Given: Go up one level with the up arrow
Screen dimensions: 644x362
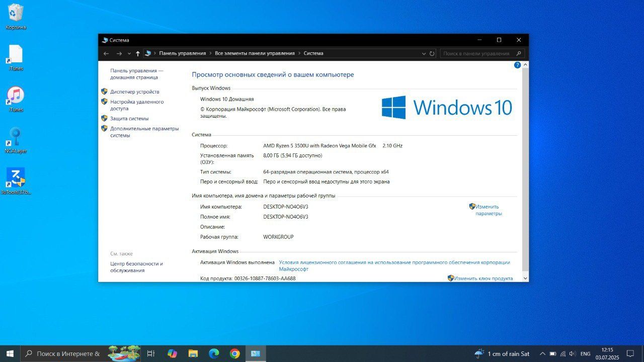Looking at the screenshot, I should (138, 53).
